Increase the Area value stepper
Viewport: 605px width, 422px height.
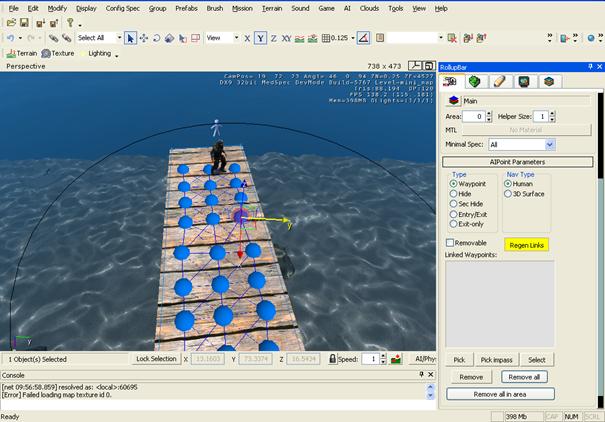coord(489,114)
